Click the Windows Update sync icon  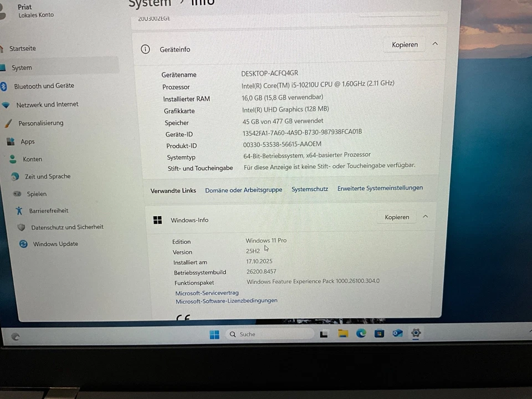23,244
